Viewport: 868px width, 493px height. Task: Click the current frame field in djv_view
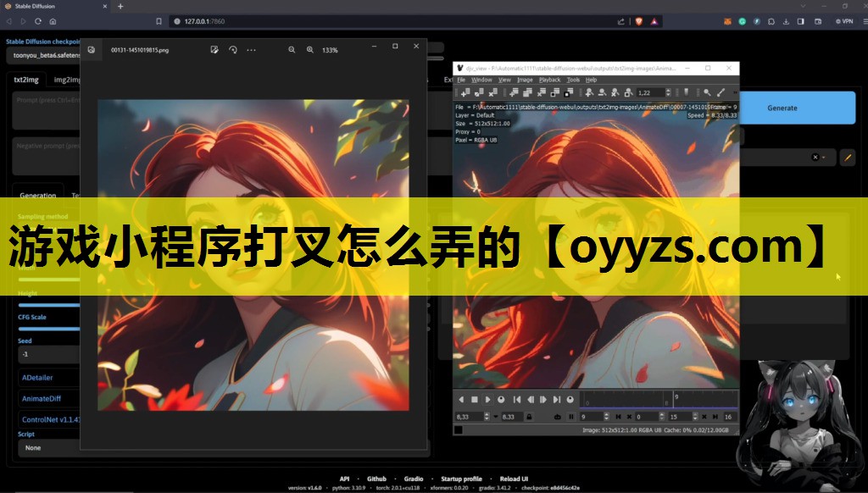point(590,417)
